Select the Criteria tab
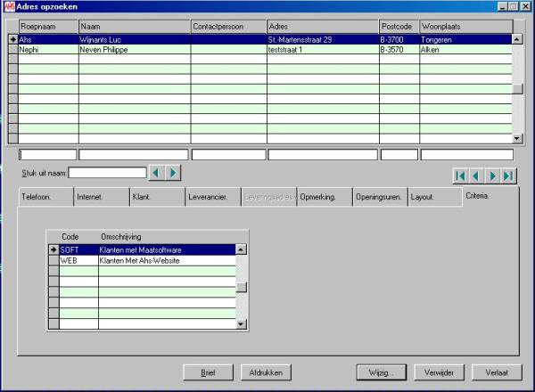 point(490,196)
